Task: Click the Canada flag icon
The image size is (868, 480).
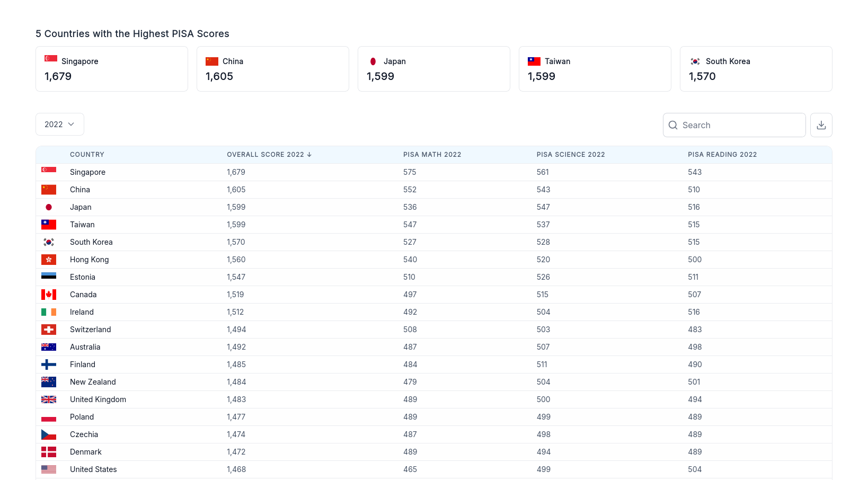Action: click(x=49, y=295)
